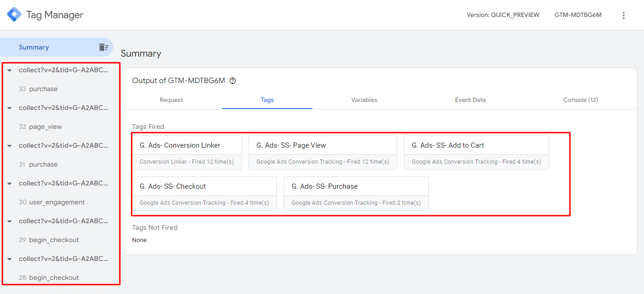644x294 pixels.
Task: Collapse the collect request above 29 begin_checkout
Action: click(9, 221)
